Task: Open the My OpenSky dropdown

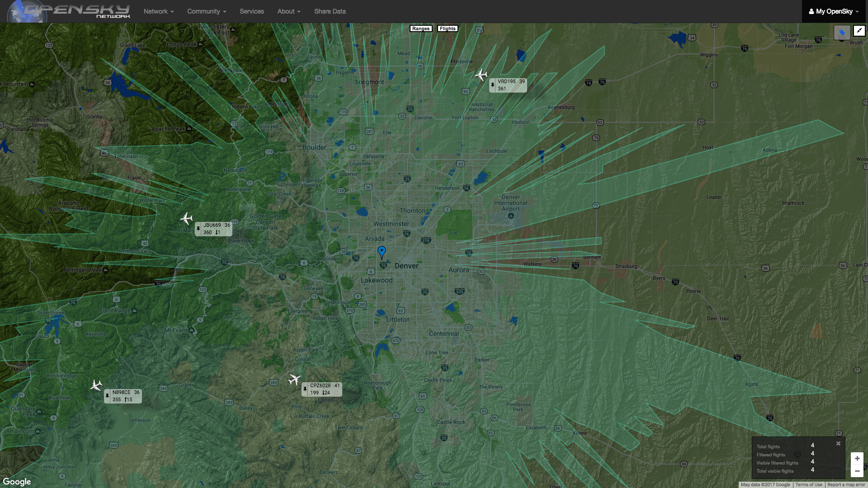Action: click(x=834, y=11)
